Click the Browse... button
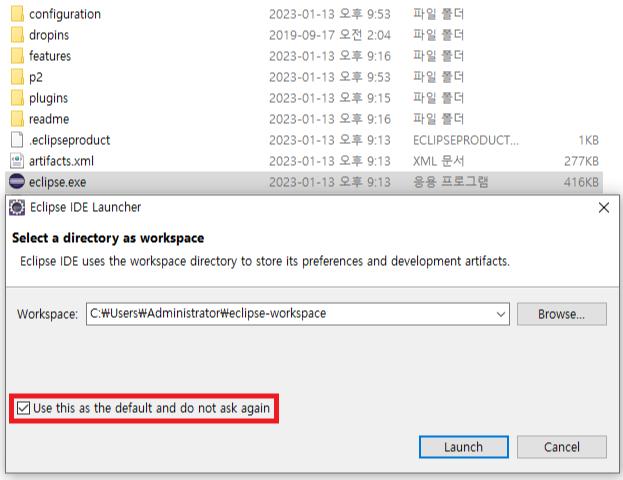This screenshot has height=480, width=623. (x=561, y=314)
